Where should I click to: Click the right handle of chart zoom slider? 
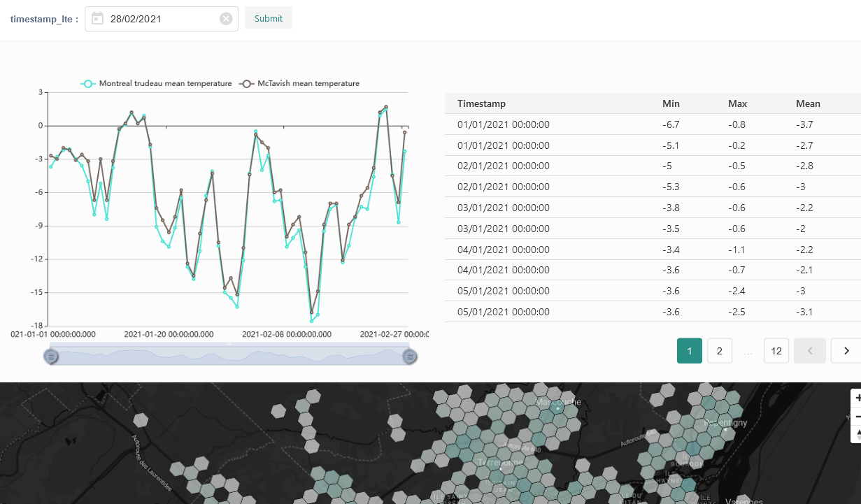point(410,357)
